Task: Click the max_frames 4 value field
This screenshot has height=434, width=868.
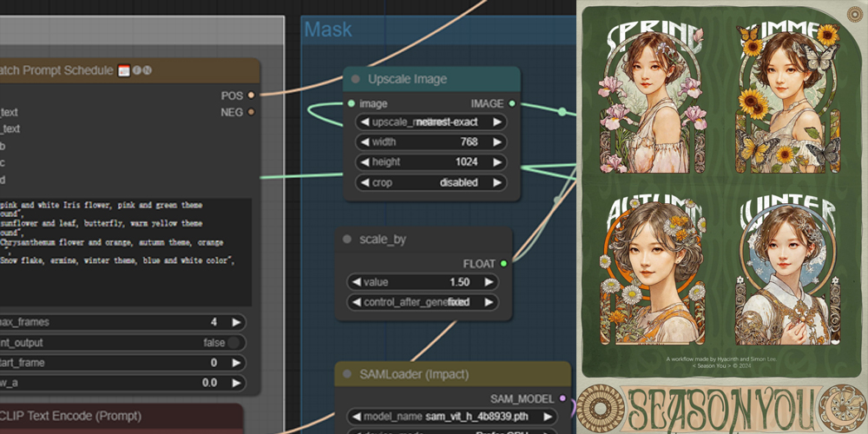Action: pos(123,322)
